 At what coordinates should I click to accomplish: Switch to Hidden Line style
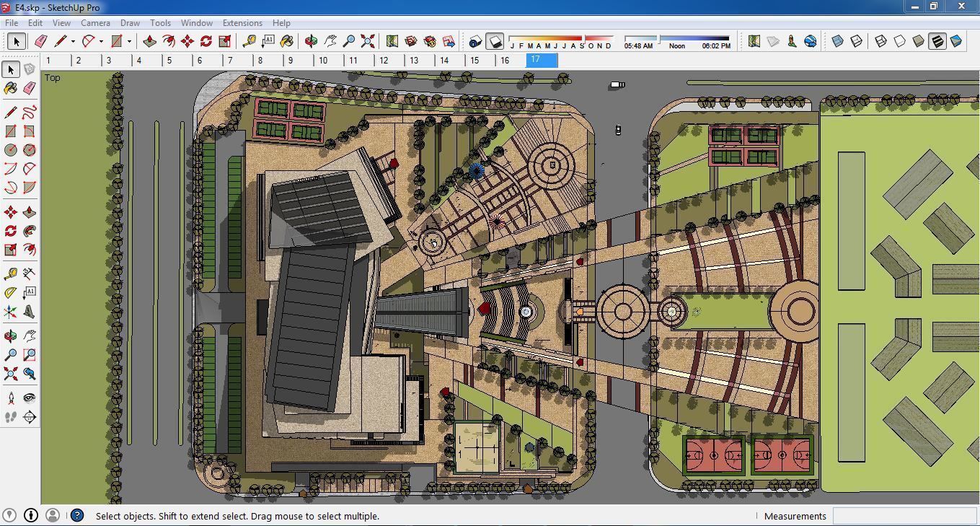tap(899, 41)
